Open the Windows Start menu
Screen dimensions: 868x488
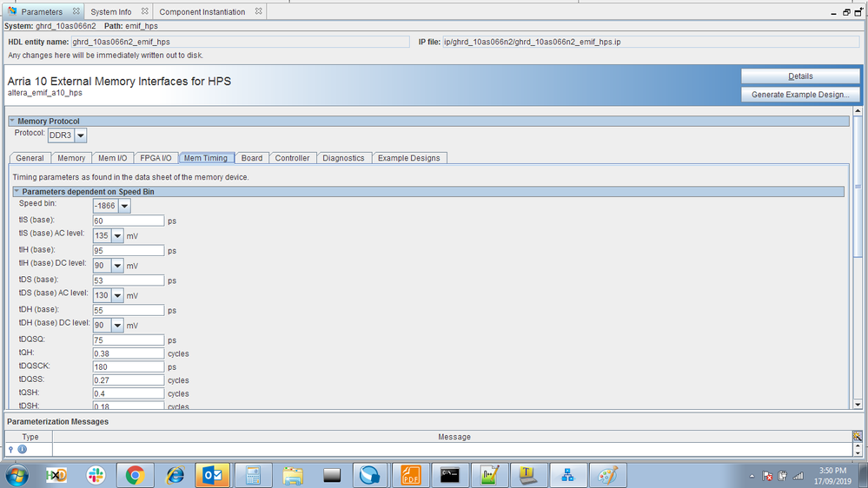[x=17, y=475]
